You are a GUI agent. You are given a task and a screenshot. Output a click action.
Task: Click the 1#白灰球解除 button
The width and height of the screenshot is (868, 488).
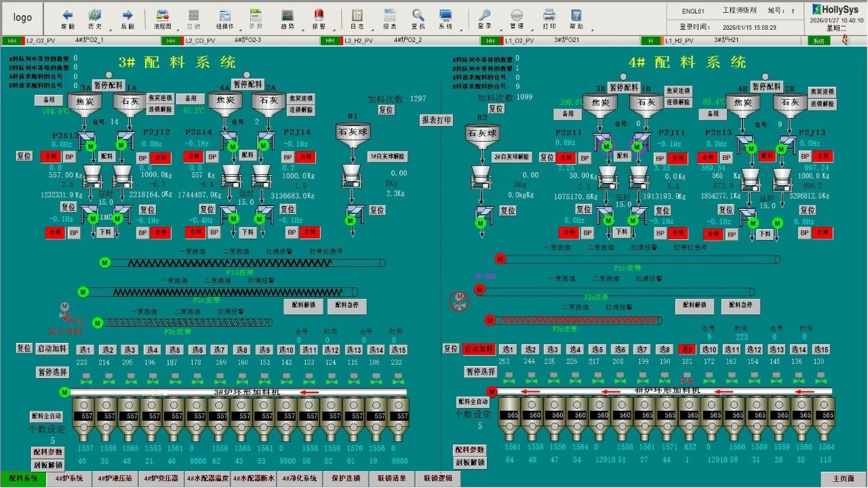(387, 157)
